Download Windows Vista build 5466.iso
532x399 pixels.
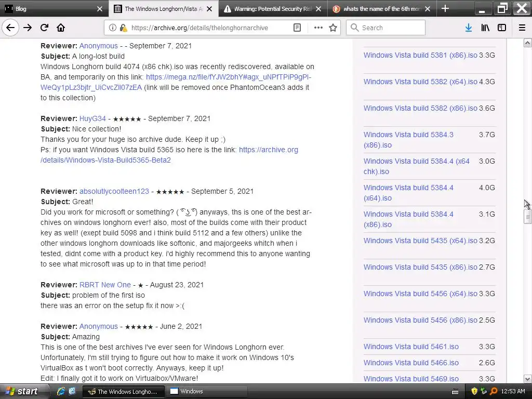coord(411,363)
